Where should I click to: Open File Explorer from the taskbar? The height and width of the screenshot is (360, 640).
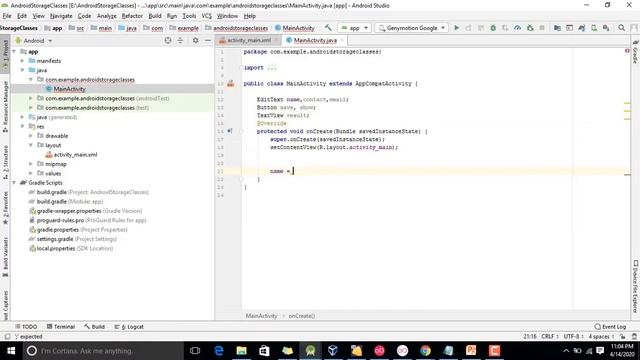click(x=242, y=351)
